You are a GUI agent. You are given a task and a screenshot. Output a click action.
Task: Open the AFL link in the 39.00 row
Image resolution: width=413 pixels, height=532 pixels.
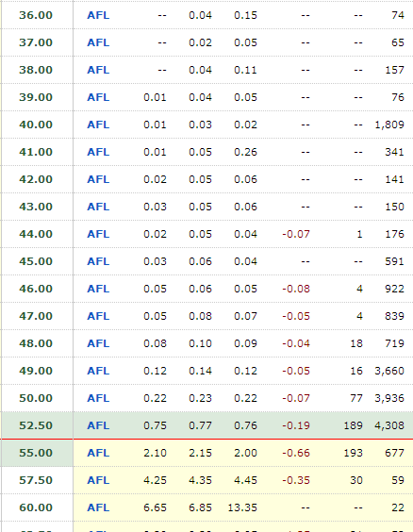click(98, 97)
